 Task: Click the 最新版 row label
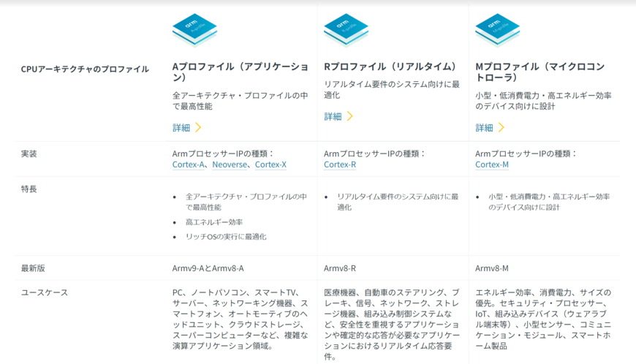pos(33,268)
